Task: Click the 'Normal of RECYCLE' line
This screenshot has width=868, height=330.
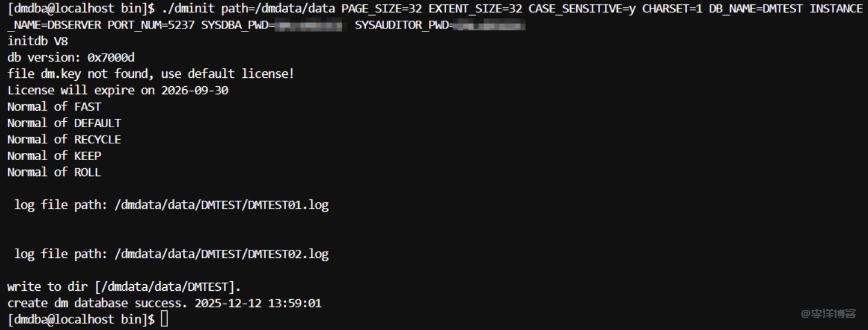Action: click(64, 140)
